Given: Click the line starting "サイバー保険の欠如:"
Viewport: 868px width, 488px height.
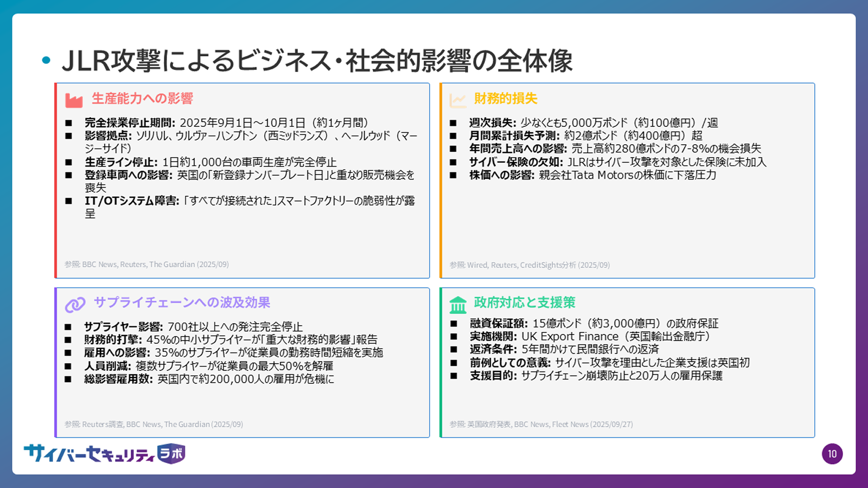Looking at the screenshot, I should tap(618, 162).
